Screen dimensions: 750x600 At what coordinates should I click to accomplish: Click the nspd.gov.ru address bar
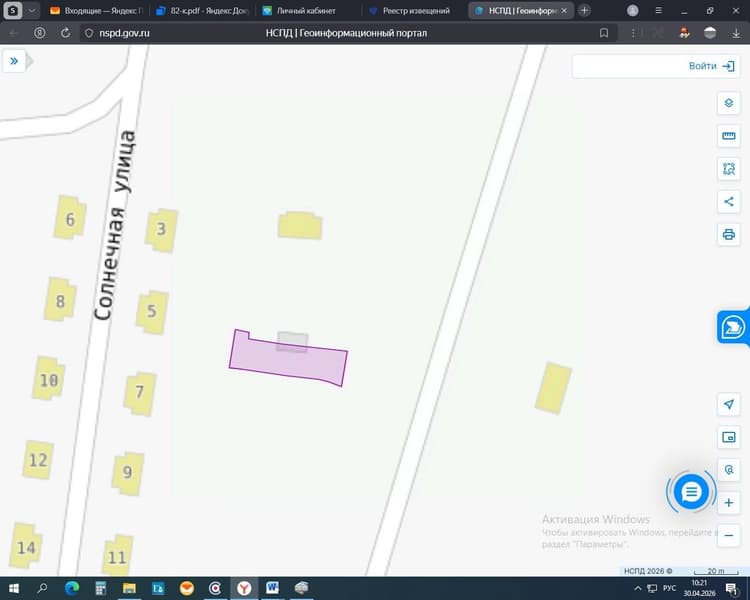124,33
